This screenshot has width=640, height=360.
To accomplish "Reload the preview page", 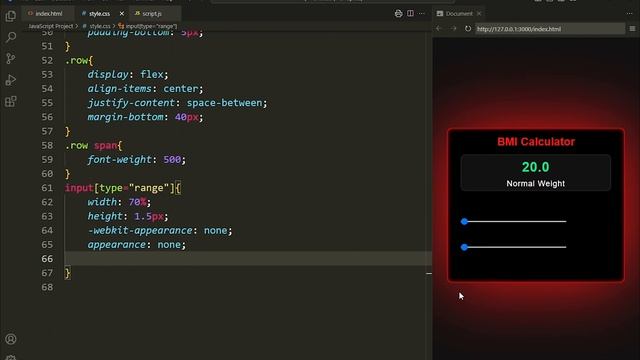I will pyautogui.click(x=468, y=29).
